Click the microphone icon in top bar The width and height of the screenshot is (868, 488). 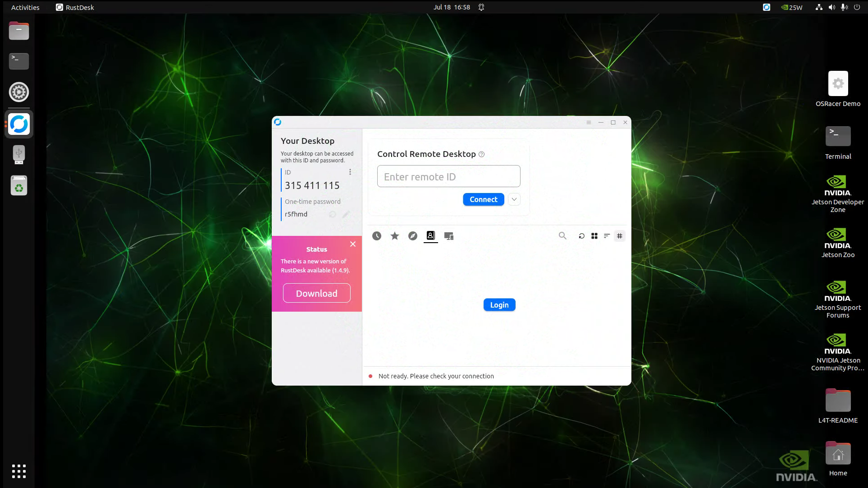click(x=844, y=7)
